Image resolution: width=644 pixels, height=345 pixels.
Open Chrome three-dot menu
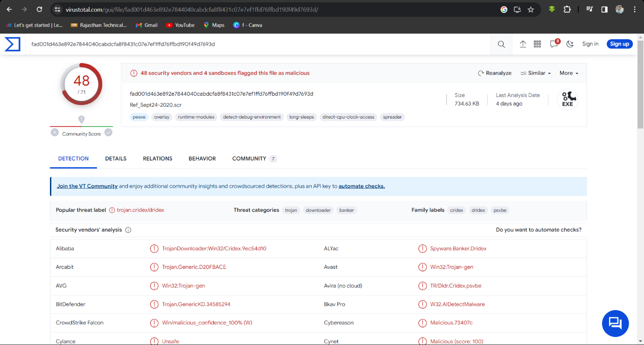pos(635,9)
